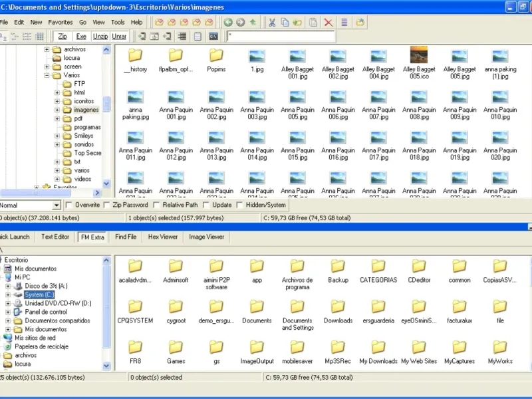Click the red X delete icon
Image resolution: width=532 pixels, height=399 pixels.
coord(329,22)
